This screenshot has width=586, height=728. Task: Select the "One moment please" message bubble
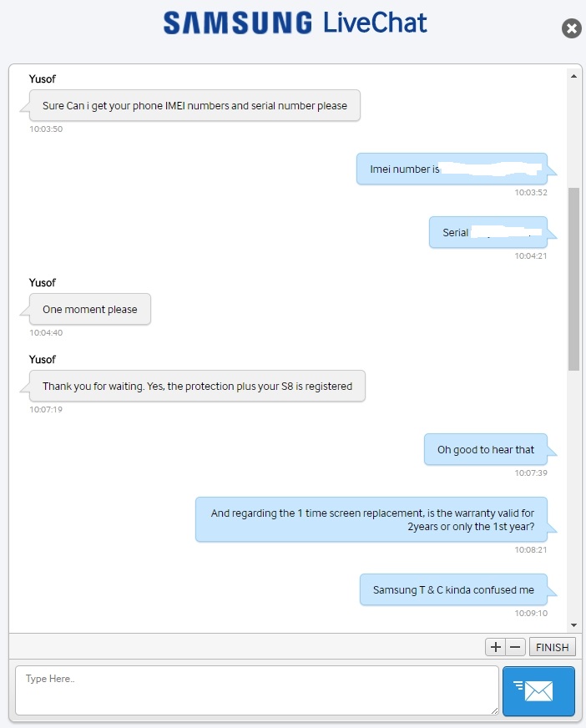(90, 310)
